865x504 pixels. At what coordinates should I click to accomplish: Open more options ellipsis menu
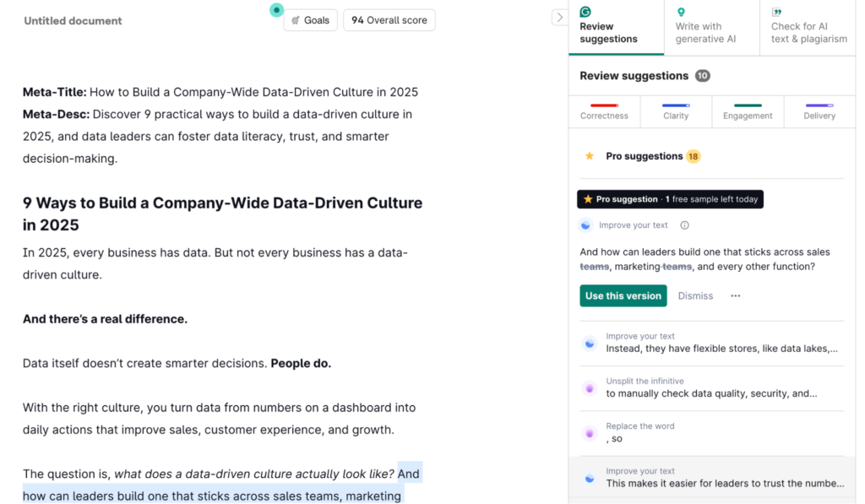coord(736,296)
